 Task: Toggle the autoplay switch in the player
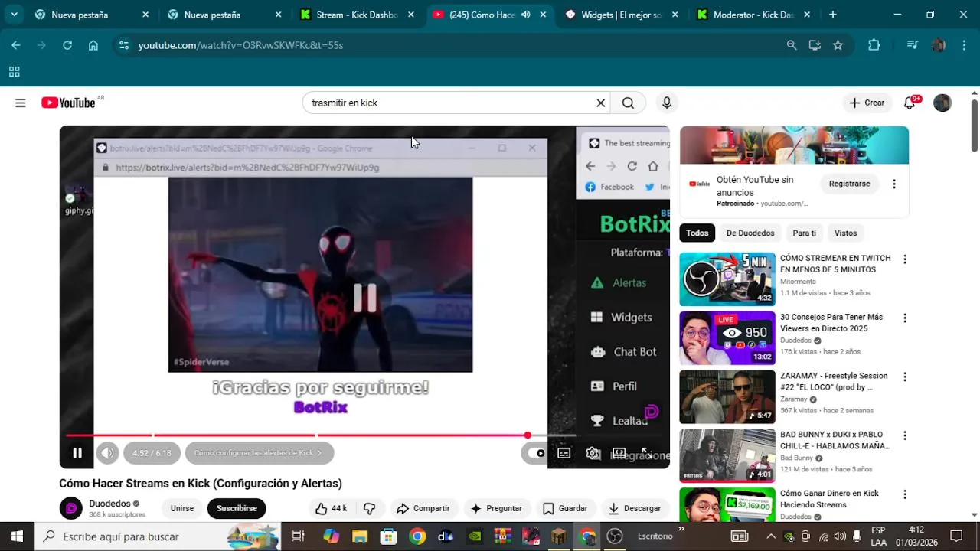pos(535,453)
